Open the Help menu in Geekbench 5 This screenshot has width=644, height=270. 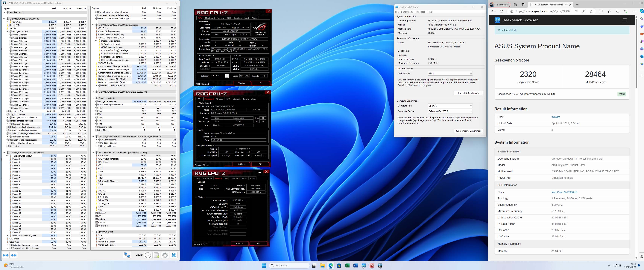430,12
